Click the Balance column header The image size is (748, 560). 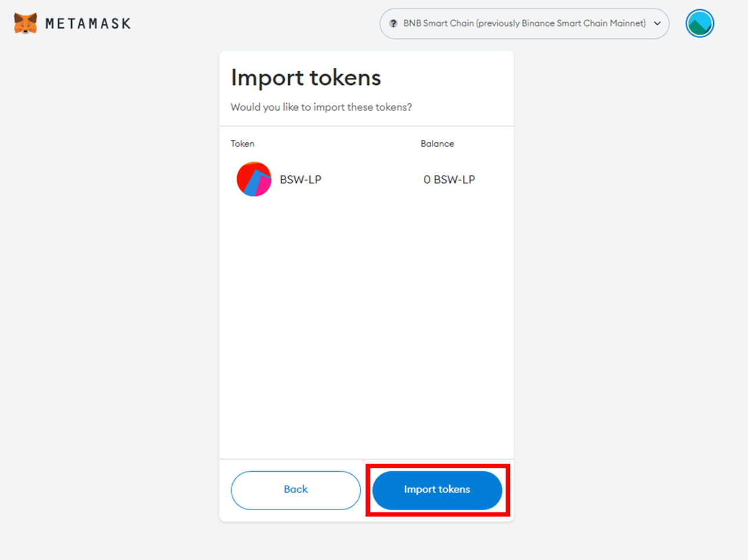(437, 144)
